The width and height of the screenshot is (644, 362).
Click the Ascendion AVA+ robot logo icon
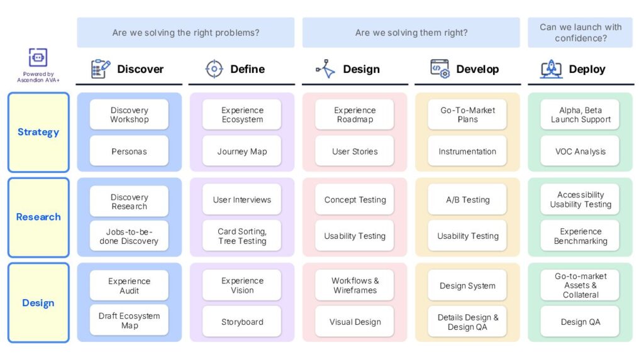pyautogui.click(x=38, y=57)
